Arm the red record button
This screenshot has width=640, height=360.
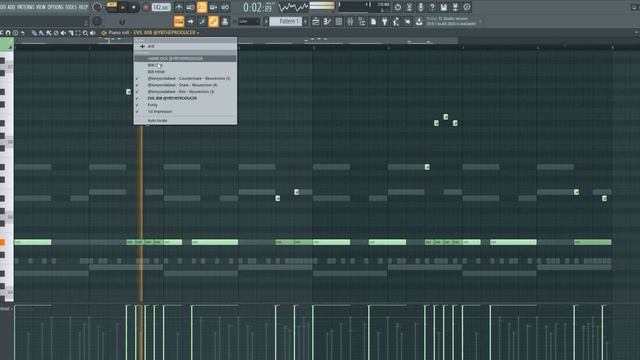pyautogui.click(x=146, y=7)
